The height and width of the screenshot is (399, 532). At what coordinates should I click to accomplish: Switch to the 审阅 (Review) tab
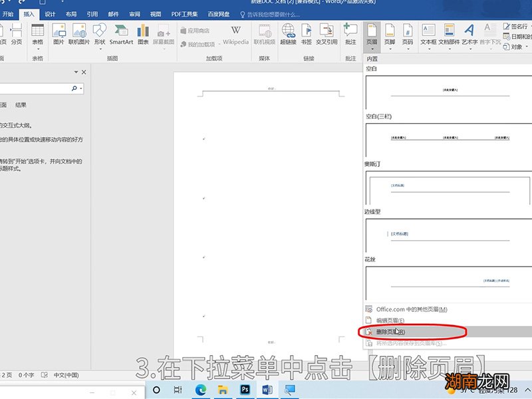(134, 13)
